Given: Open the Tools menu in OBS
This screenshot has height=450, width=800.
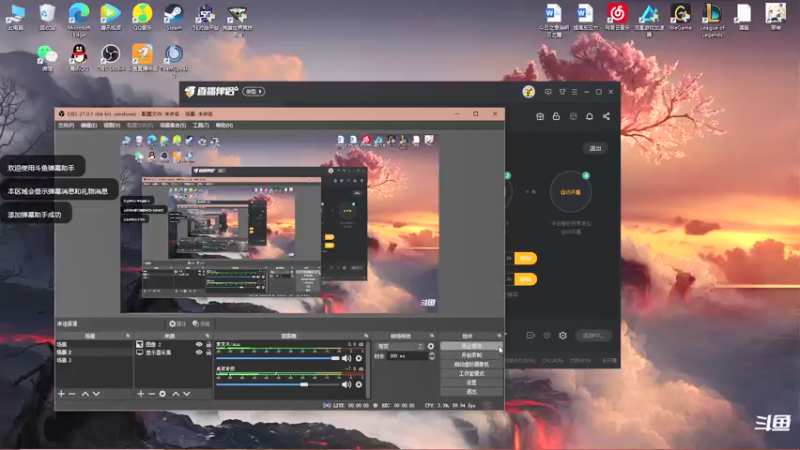Looking at the screenshot, I should click(x=201, y=125).
